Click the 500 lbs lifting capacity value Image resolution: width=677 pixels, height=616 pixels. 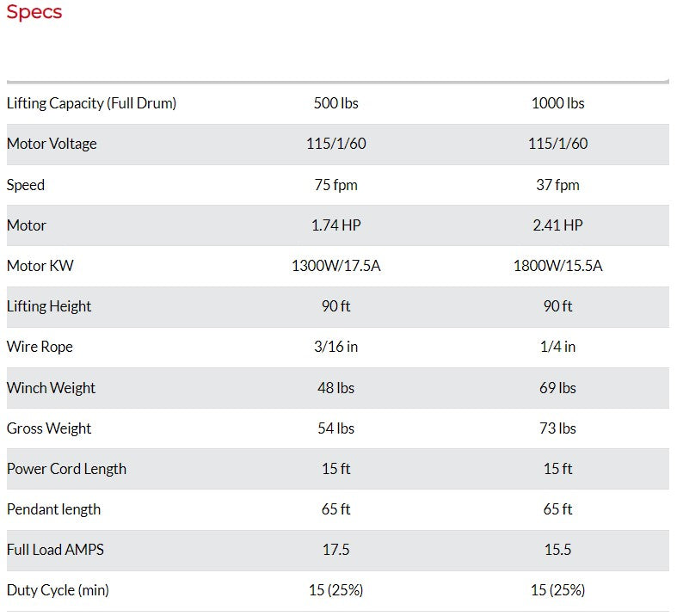click(x=336, y=103)
